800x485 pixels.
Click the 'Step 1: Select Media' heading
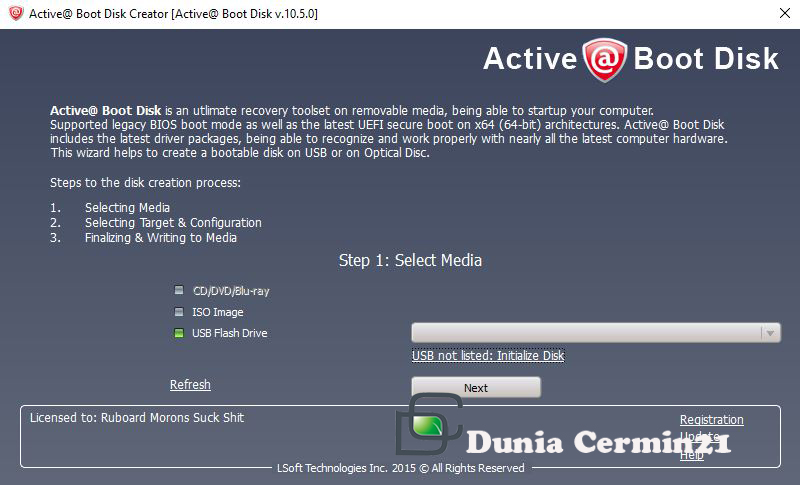point(410,261)
